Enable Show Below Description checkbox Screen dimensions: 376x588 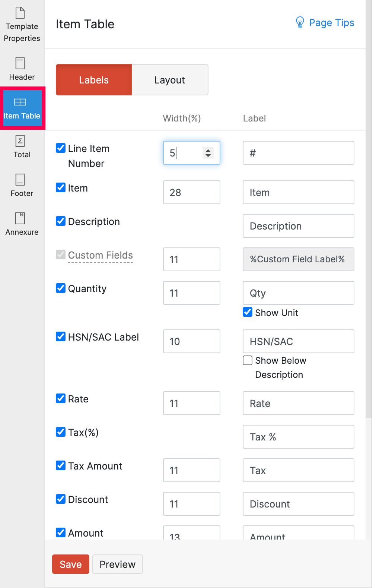pyautogui.click(x=248, y=360)
